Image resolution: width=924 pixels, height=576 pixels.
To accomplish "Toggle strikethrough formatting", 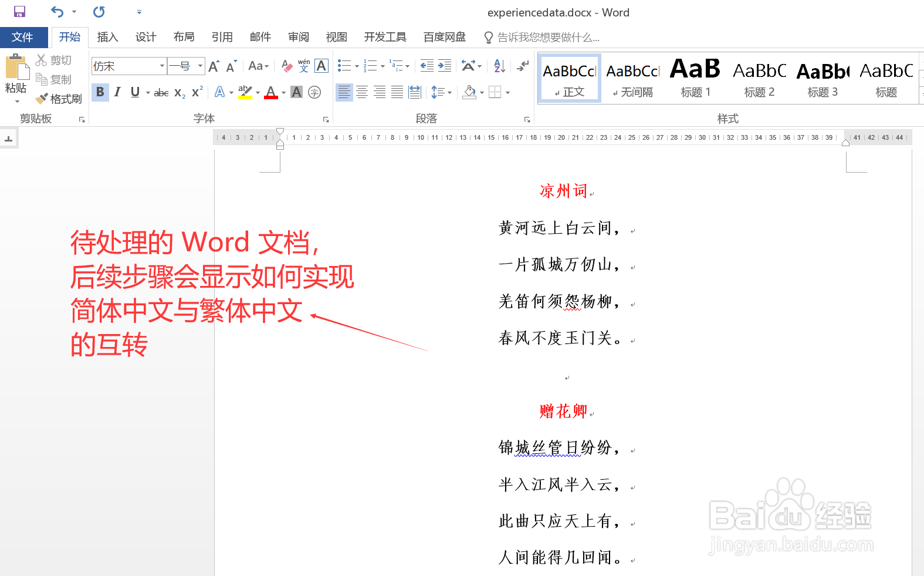I will click(161, 92).
